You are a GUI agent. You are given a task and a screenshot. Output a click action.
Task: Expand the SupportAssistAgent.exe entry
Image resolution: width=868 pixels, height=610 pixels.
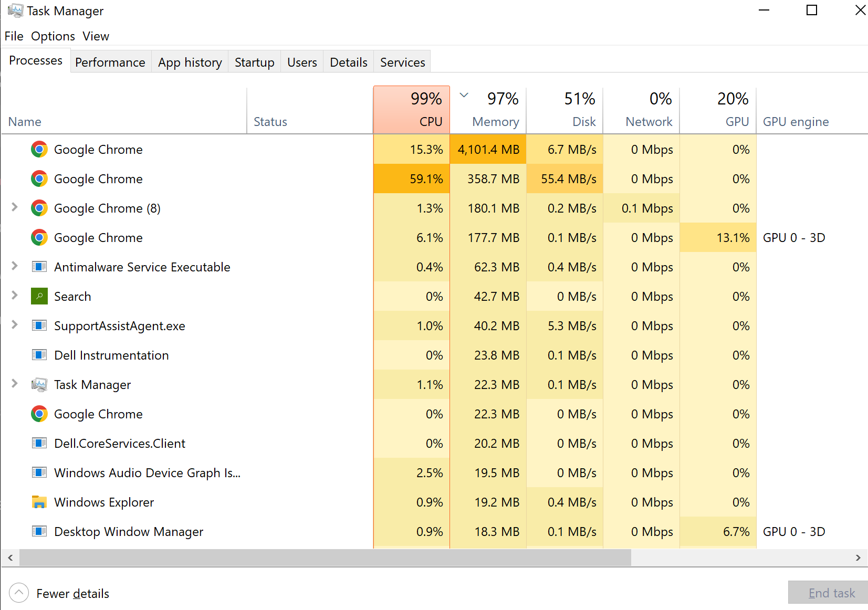[15, 325]
